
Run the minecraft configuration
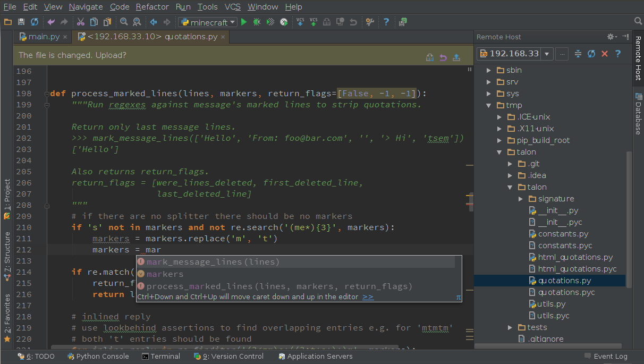244,22
